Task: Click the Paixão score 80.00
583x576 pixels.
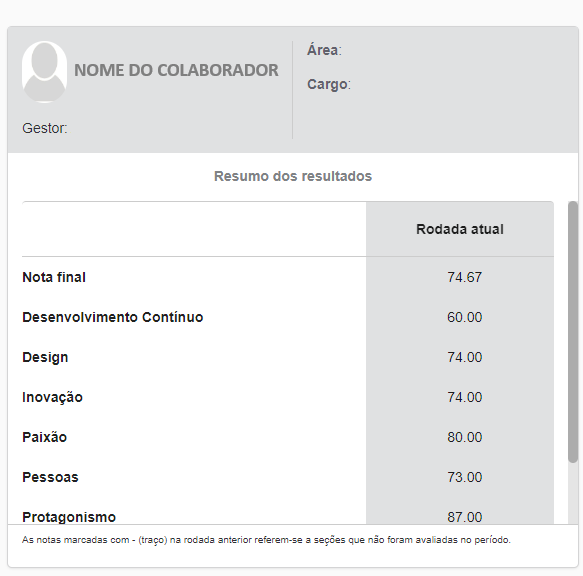Action: (464, 437)
